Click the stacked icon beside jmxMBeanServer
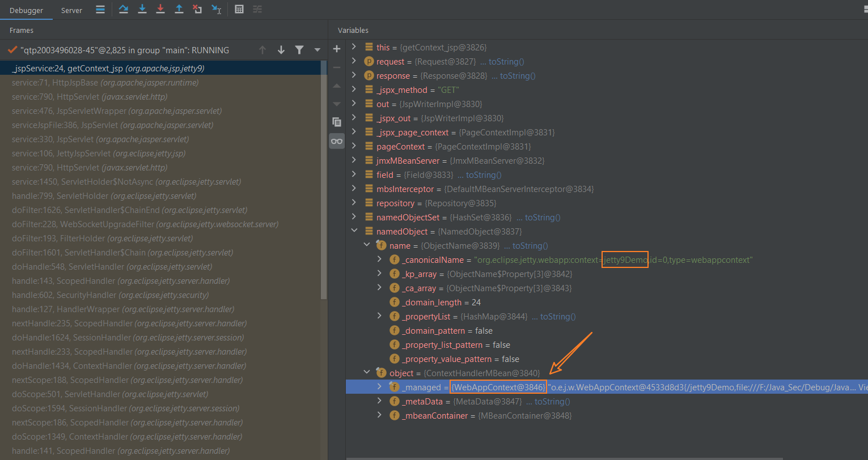Screen dimensions: 868x460 click(369, 160)
